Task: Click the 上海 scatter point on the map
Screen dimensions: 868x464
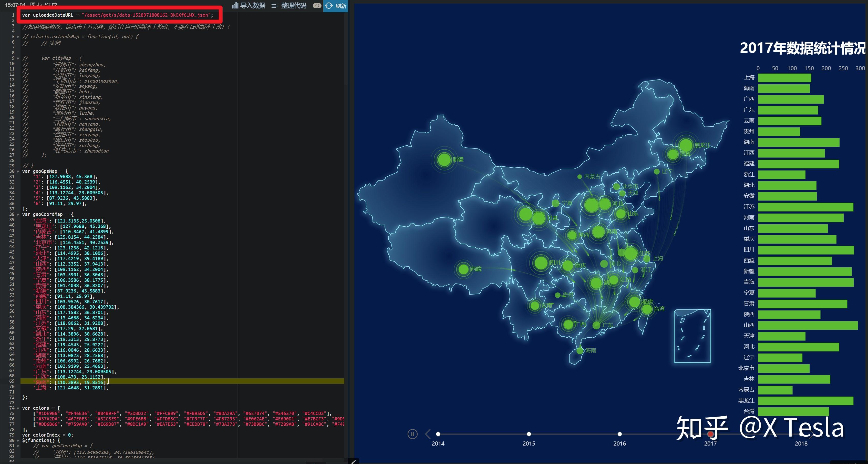Action: [647, 259]
